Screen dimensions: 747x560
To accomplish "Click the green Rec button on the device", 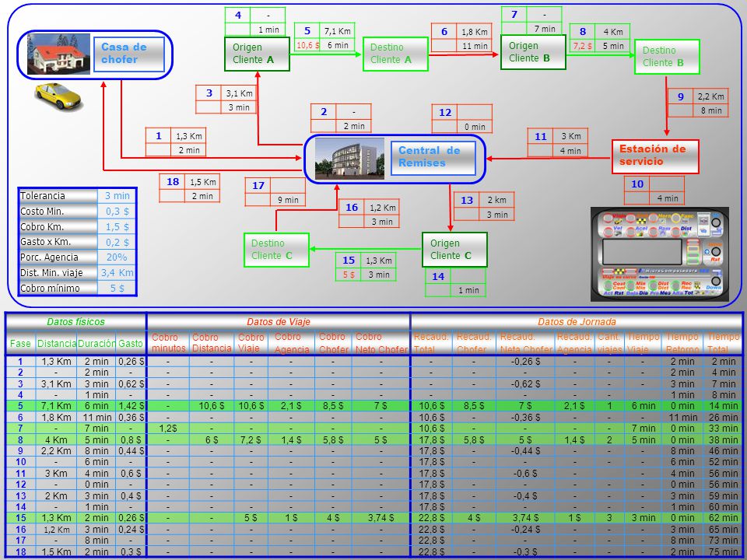I will point(675,285).
